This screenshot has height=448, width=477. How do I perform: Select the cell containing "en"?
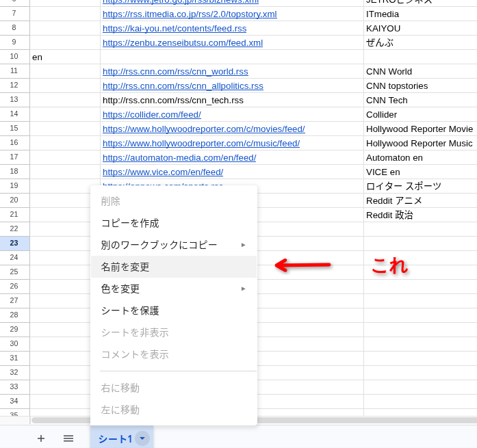tap(64, 57)
